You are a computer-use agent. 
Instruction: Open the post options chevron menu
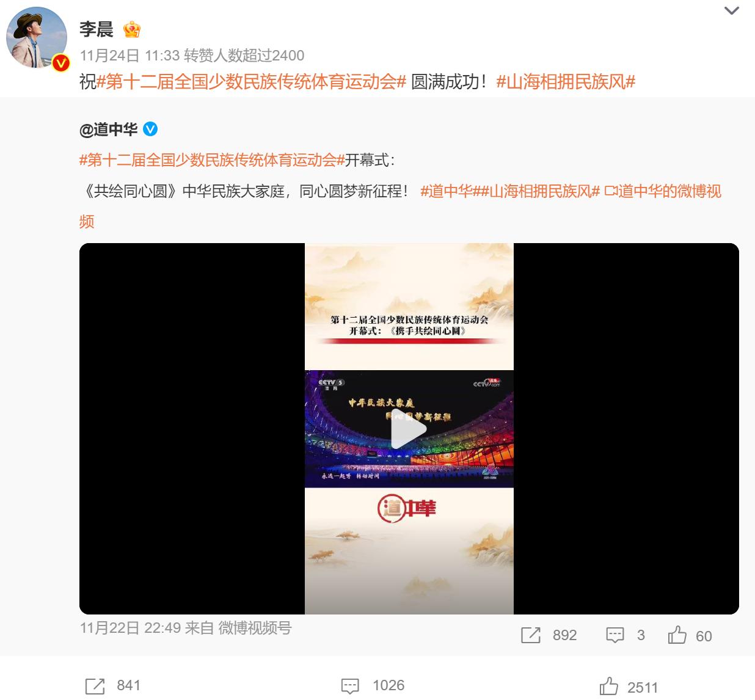tap(731, 11)
